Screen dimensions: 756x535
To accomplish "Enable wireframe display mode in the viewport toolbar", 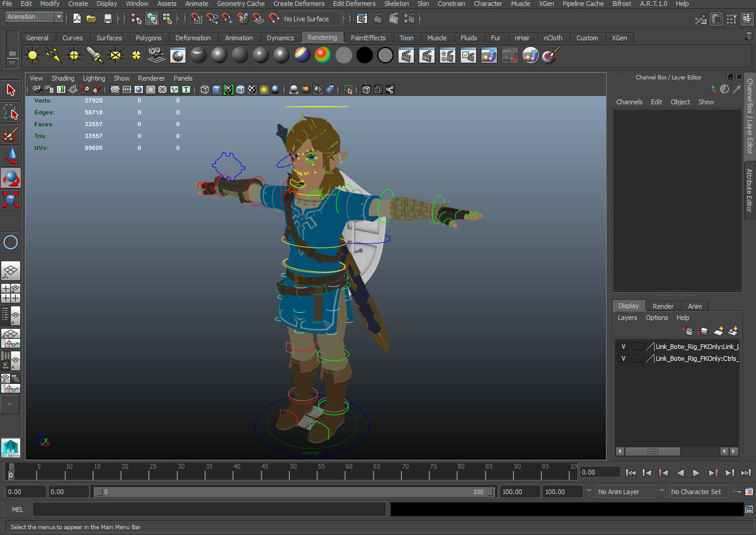I will point(205,89).
